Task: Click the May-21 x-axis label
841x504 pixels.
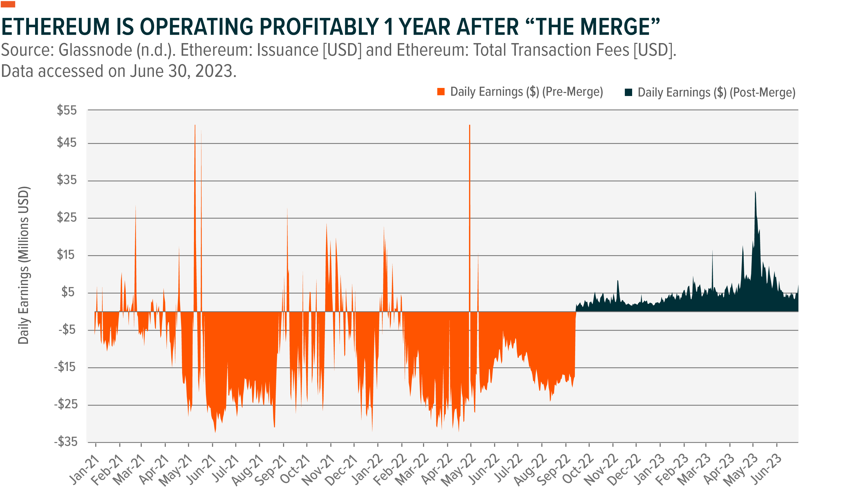Action: (176, 470)
